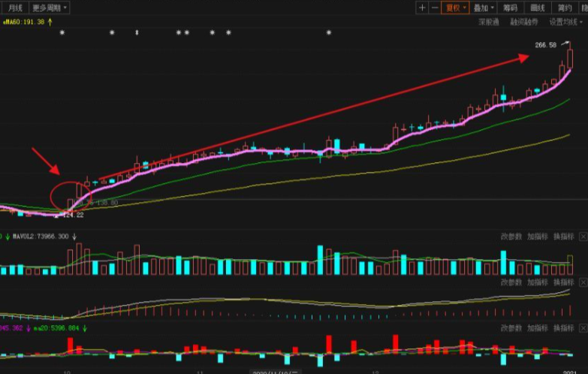The image size is (588, 374).
Task: Select the 124.22 low price label
Action: point(73,215)
